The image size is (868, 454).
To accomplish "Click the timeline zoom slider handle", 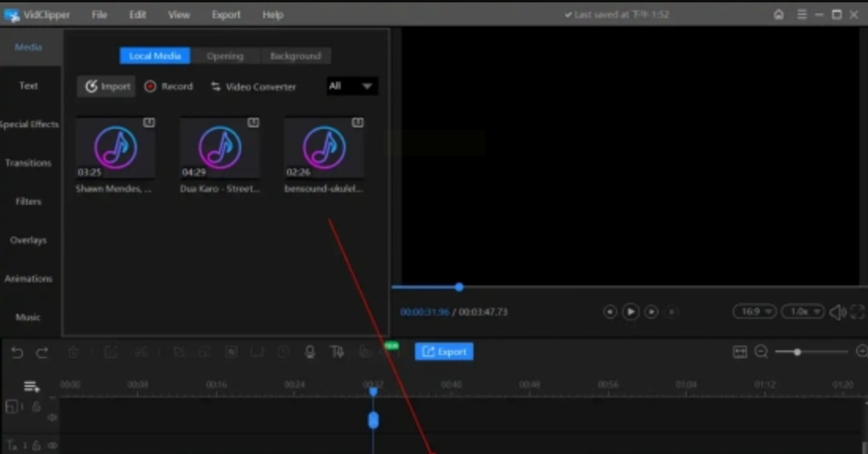I will tap(798, 352).
